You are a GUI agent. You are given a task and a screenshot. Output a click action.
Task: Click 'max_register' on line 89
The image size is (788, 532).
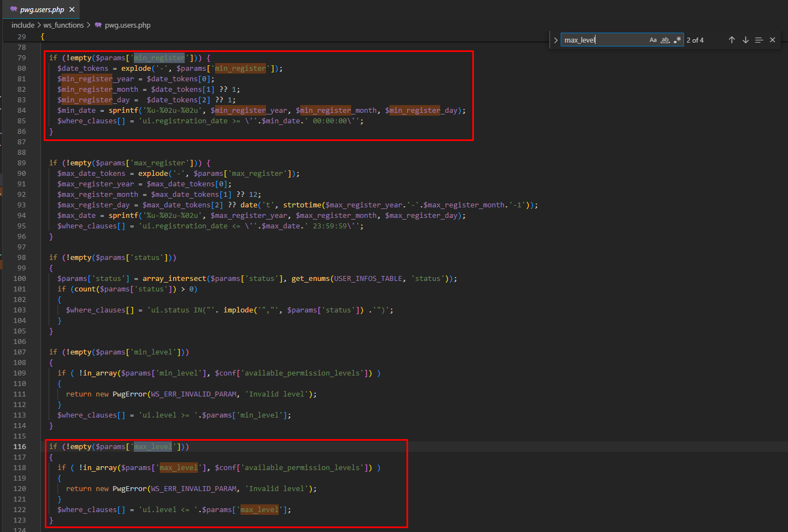click(159, 163)
